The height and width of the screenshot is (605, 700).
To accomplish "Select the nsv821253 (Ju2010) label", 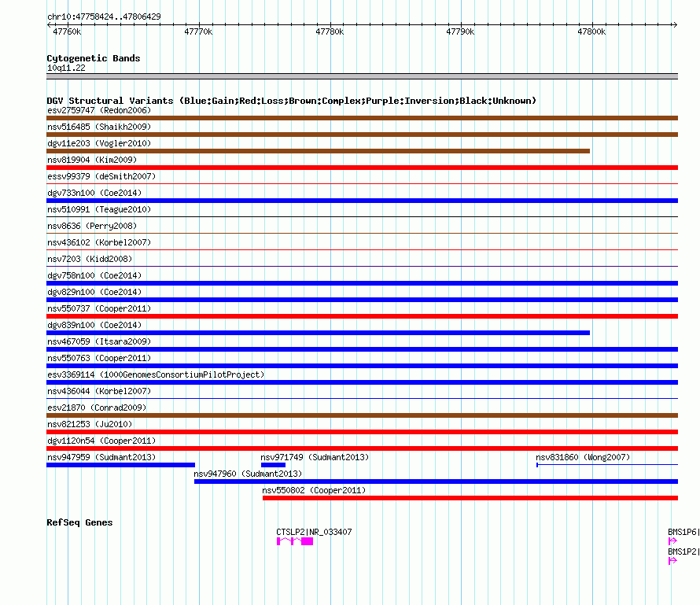I will [x=90, y=424].
